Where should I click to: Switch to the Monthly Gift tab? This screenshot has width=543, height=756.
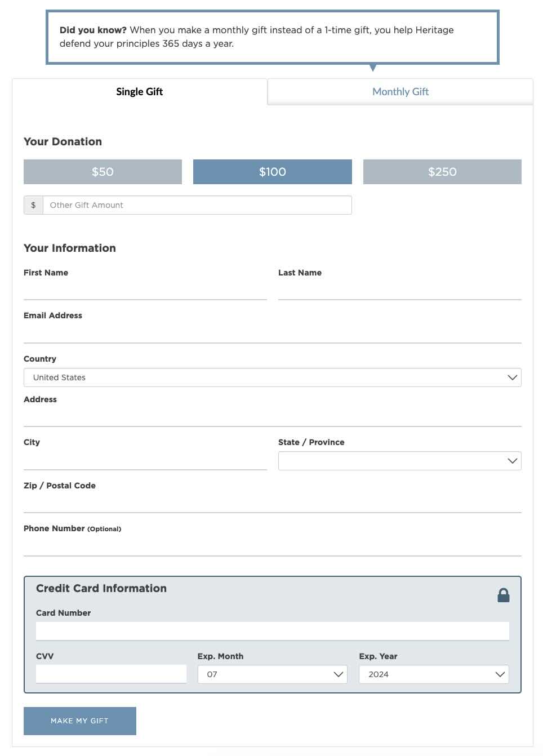tap(400, 92)
